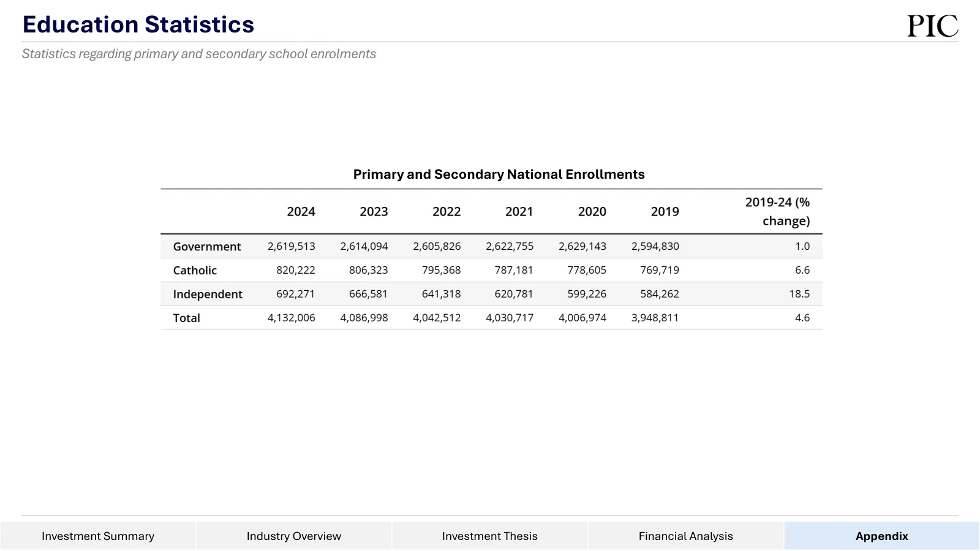Click the 2019 column header
980x551 pixels.
click(665, 212)
